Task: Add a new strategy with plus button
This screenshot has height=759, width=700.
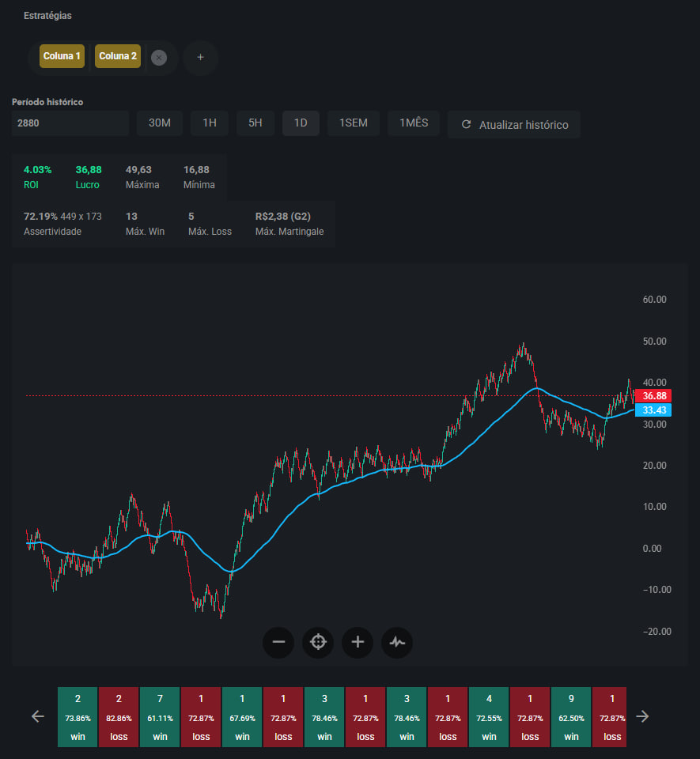Action: tap(200, 57)
